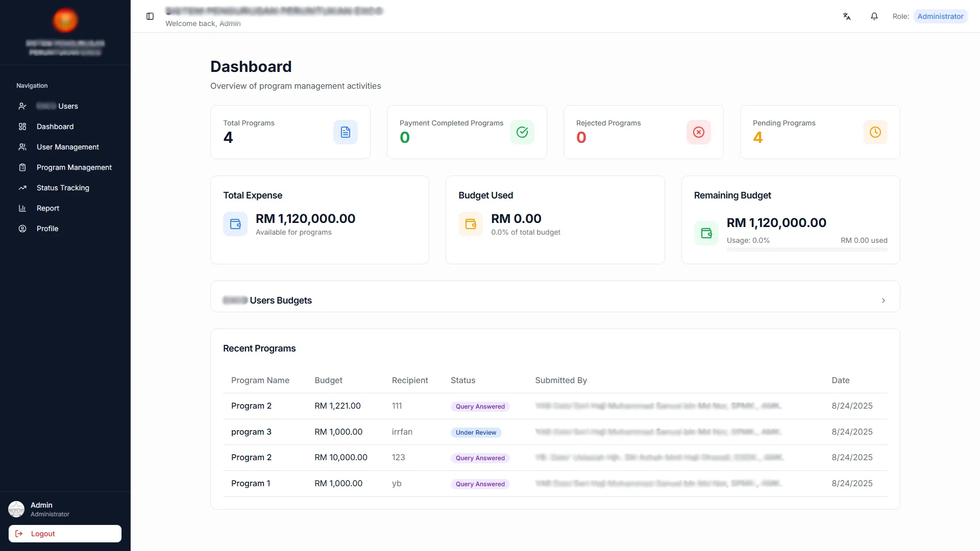
Task: Click the User Management people icon
Action: (22, 147)
